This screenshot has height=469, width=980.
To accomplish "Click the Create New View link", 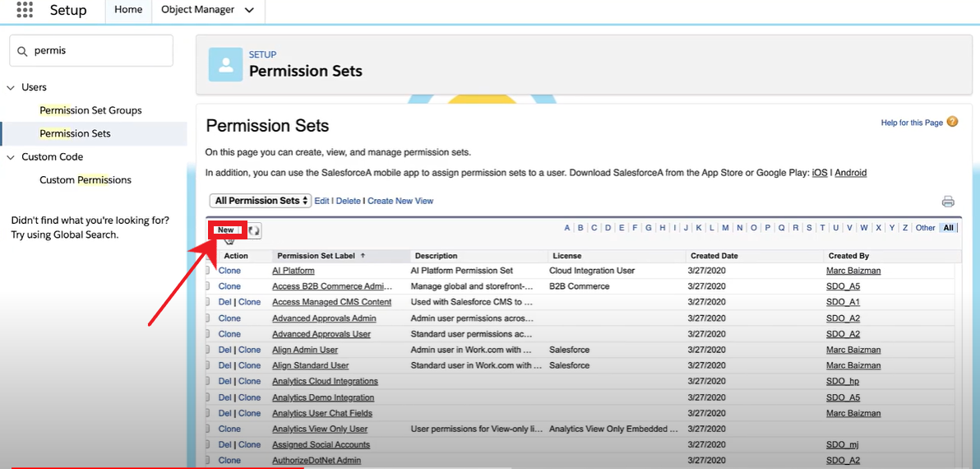I will [400, 201].
